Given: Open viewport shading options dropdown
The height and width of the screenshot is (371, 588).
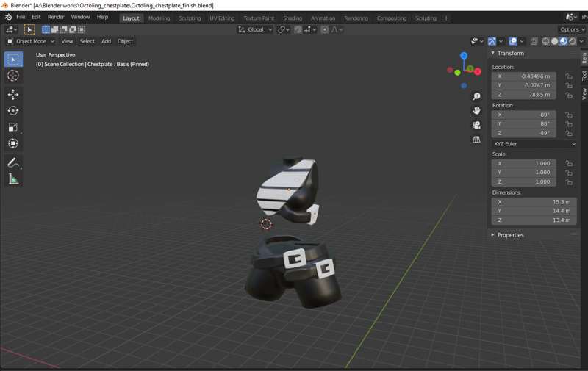Looking at the screenshot, I should coord(581,41).
